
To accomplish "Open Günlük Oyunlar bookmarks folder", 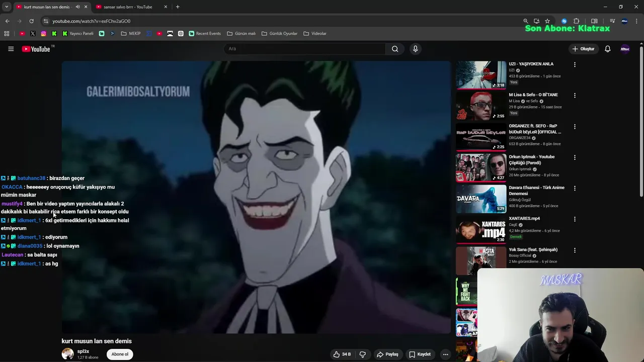I will click(x=279, y=34).
